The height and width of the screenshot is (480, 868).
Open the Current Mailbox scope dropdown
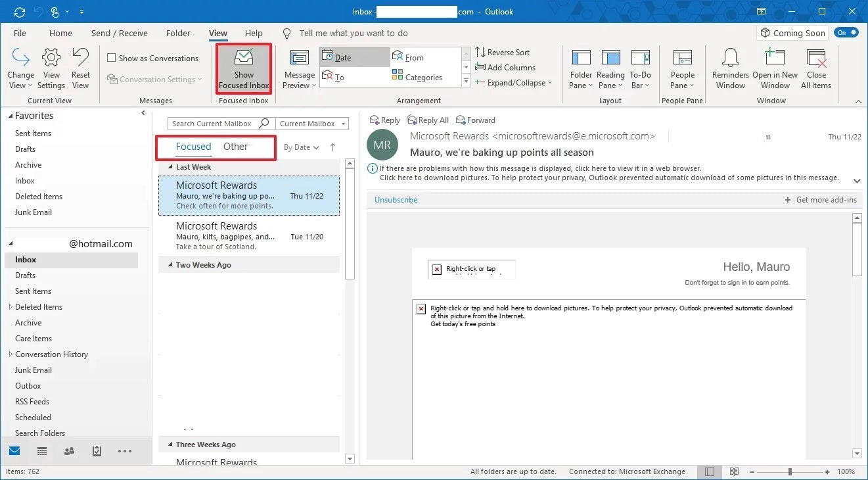(x=311, y=124)
